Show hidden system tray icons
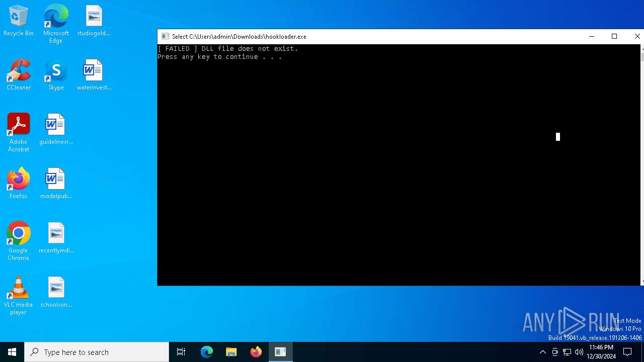644x362 pixels. (542, 352)
